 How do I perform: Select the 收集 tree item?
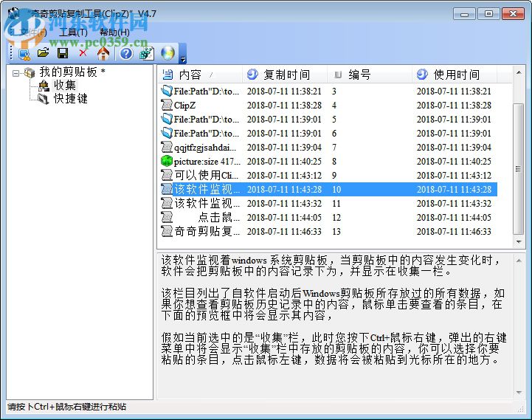click(65, 85)
